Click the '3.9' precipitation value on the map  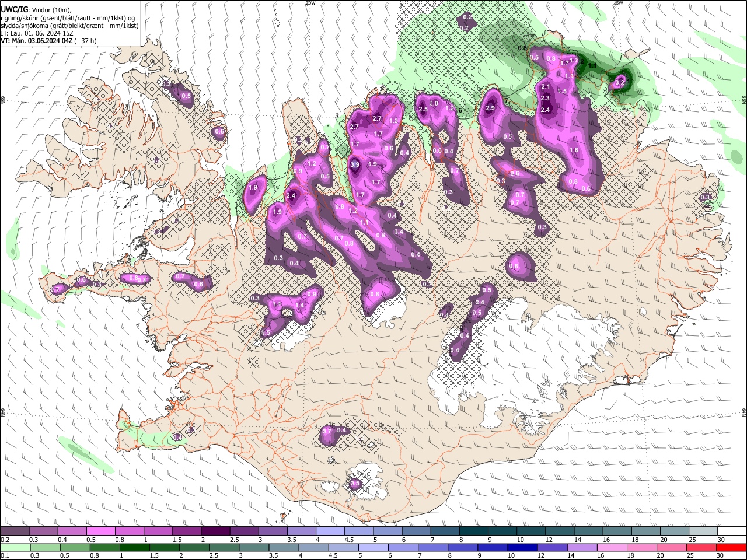(x=354, y=165)
